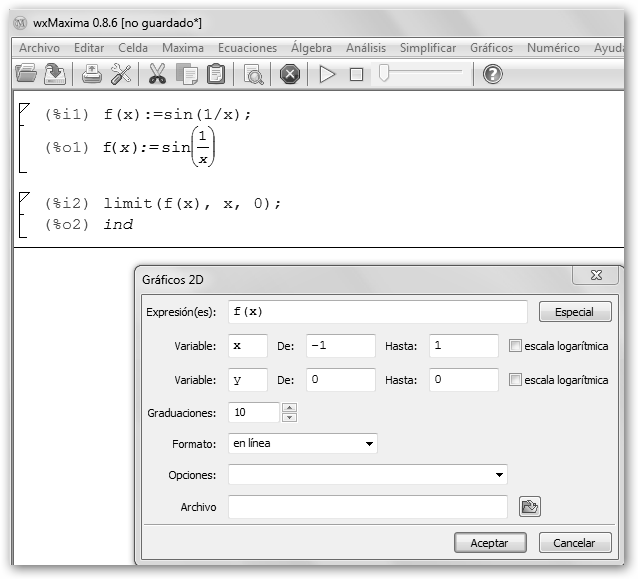Image resolution: width=638 pixels, height=579 pixels.
Task: Open the Formato dropdown
Action: pyautogui.click(x=369, y=443)
